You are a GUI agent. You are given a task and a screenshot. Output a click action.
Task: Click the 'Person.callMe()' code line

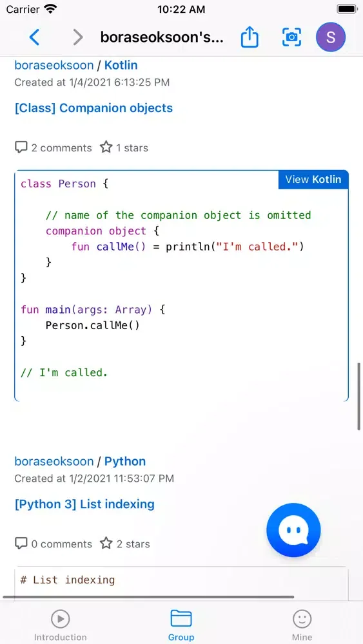92,325
